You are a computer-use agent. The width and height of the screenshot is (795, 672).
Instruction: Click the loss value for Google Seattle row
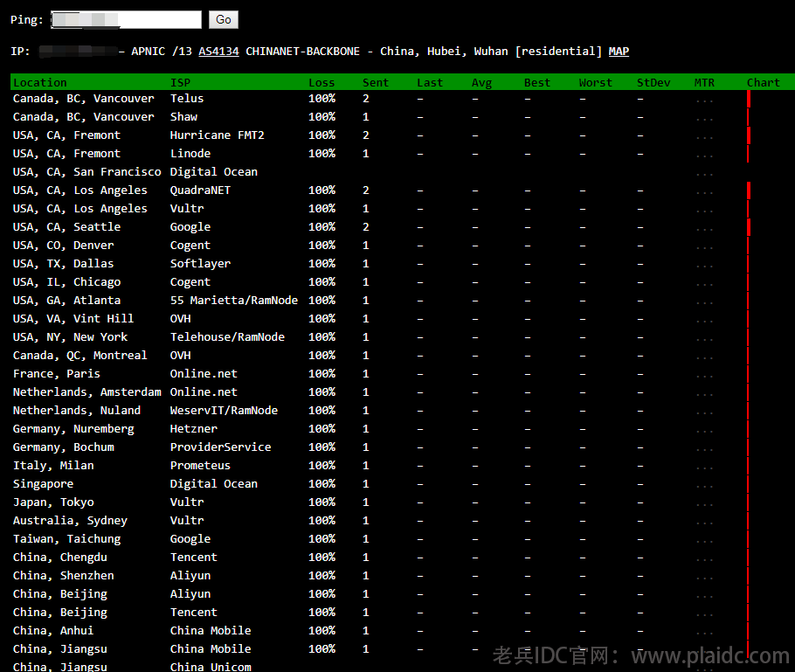322,226
